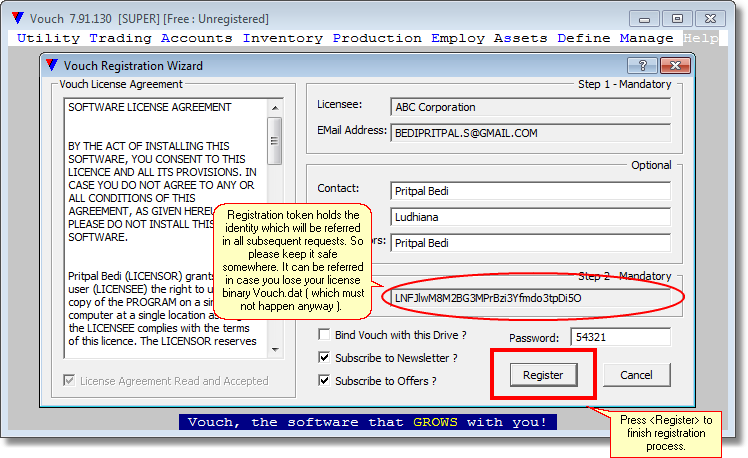Click the 'Vouch, the software that GROWS' banner
Viewport: 748px width, 458px height.
[368, 422]
